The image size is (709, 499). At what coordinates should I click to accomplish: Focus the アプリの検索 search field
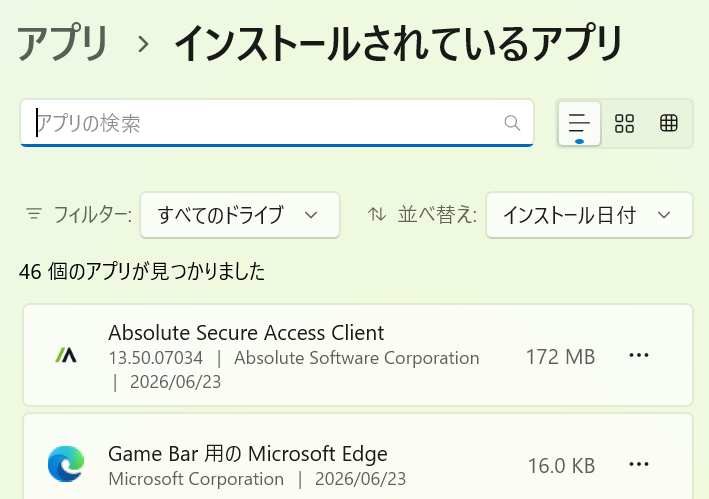click(277, 123)
